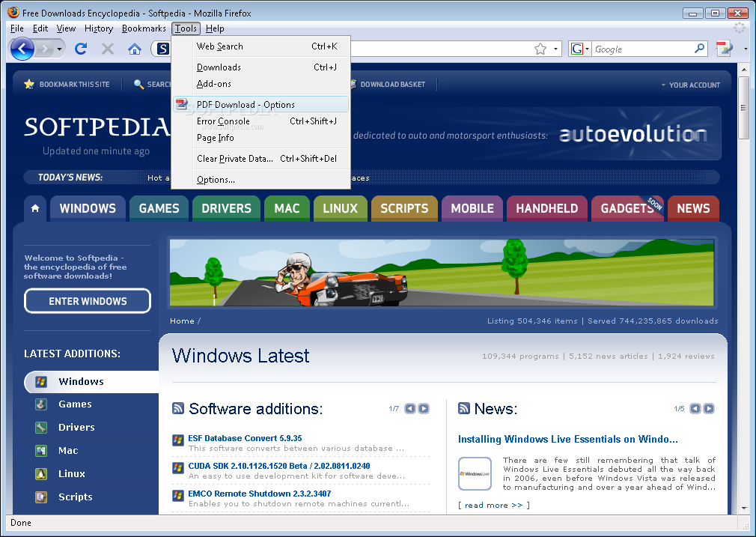
Task: Select Add-ons menu entry
Action: point(260,83)
